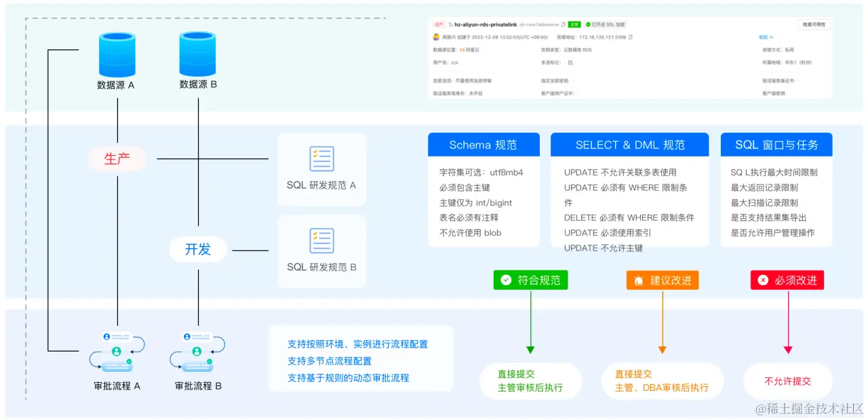Copy the connection address 172.16.130.121:3306
This screenshot has height=420, width=868.
[631, 37]
